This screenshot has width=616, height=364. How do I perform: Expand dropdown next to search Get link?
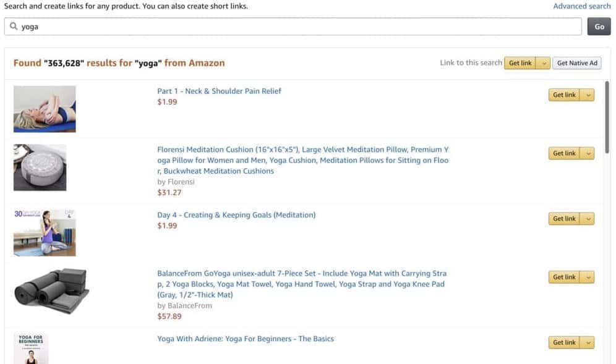coord(543,63)
